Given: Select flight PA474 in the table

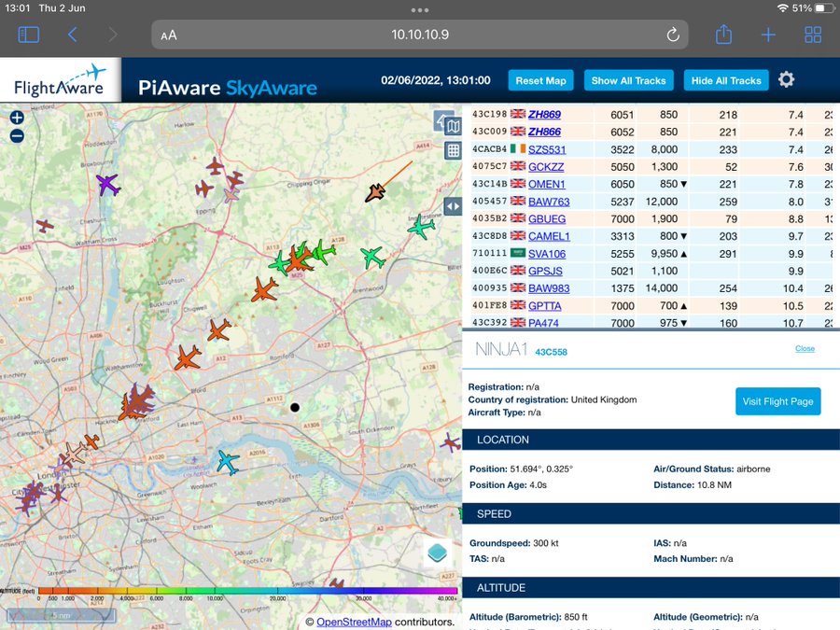Looking at the screenshot, I should coord(543,323).
